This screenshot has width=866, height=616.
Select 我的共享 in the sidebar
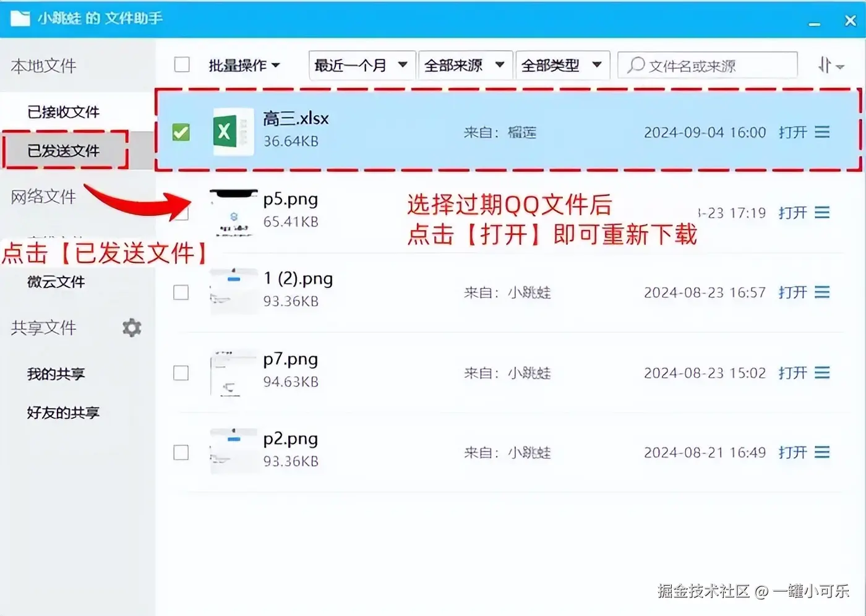click(56, 374)
